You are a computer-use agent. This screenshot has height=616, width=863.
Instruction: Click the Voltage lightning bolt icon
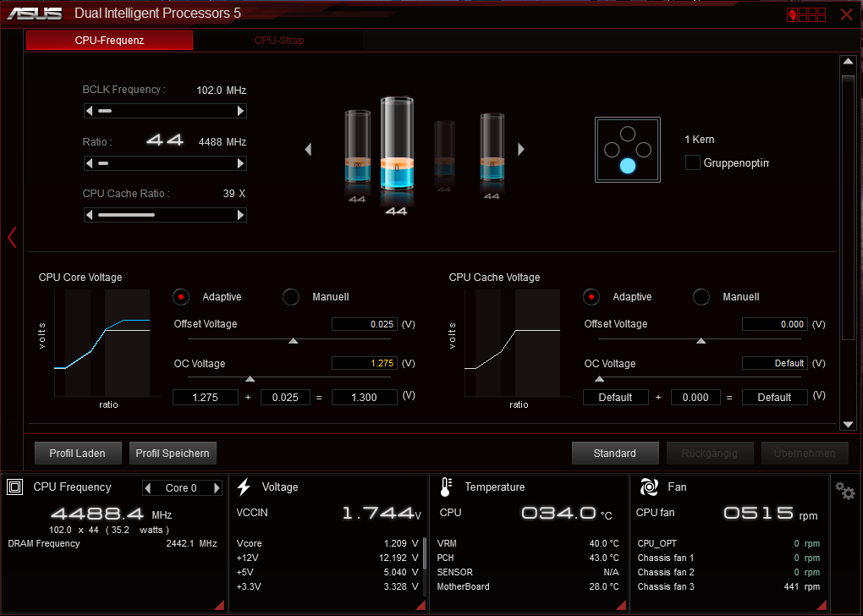(244, 487)
